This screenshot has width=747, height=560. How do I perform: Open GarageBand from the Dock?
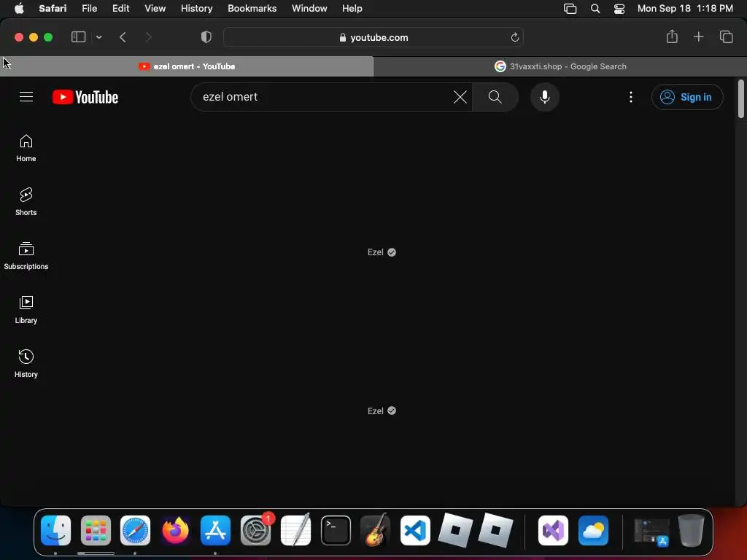point(376,530)
